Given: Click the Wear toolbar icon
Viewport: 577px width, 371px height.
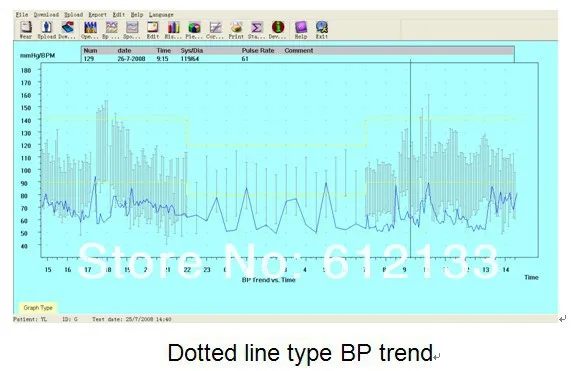Looking at the screenshot, I should coord(26,30).
